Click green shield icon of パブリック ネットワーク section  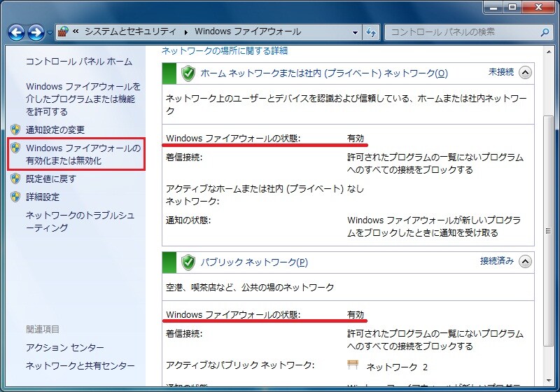(188, 262)
